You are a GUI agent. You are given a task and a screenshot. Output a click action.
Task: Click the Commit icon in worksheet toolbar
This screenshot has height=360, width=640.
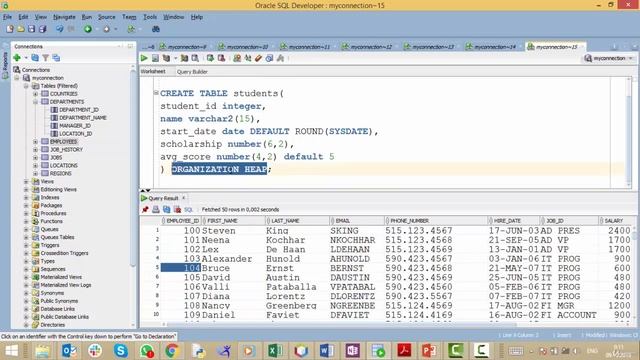click(210, 58)
